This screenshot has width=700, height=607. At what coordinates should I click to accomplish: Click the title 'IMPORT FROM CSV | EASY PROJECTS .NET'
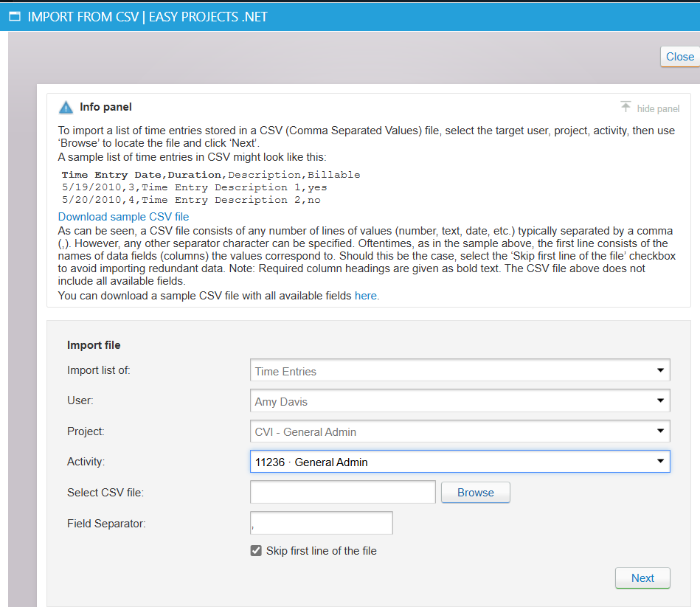[148, 17]
